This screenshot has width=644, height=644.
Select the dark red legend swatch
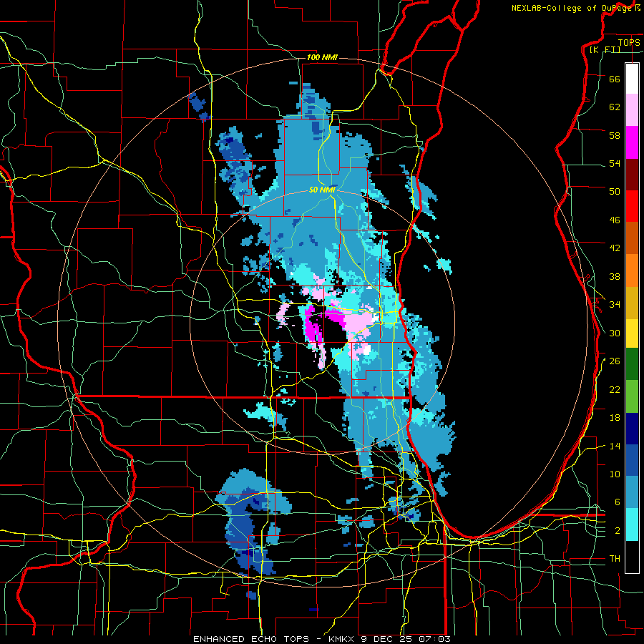pyautogui.click(x=632, y=175)
